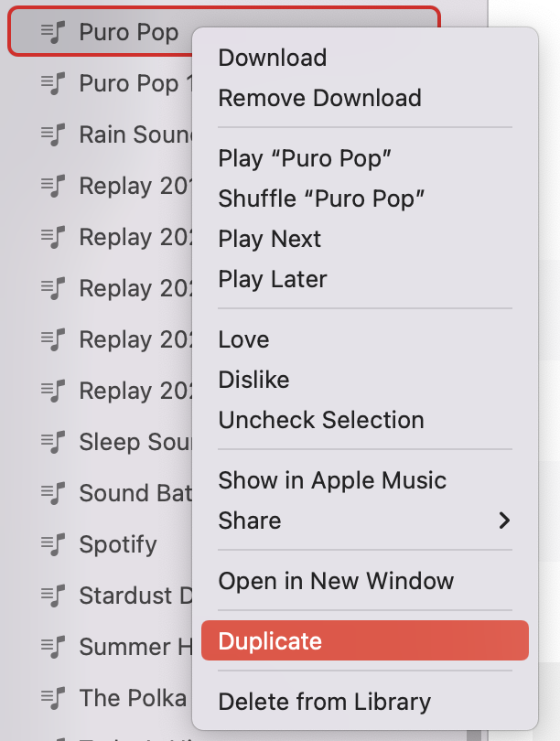
Task: Open the playlist in Apple Music
Action: click(x=332, y=479)
